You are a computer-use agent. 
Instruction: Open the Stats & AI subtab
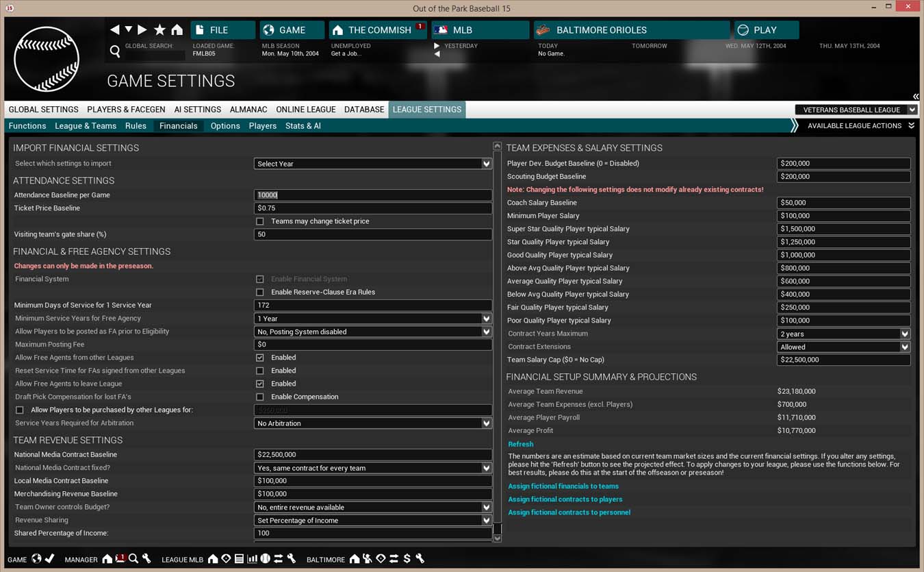click(303, 126)
